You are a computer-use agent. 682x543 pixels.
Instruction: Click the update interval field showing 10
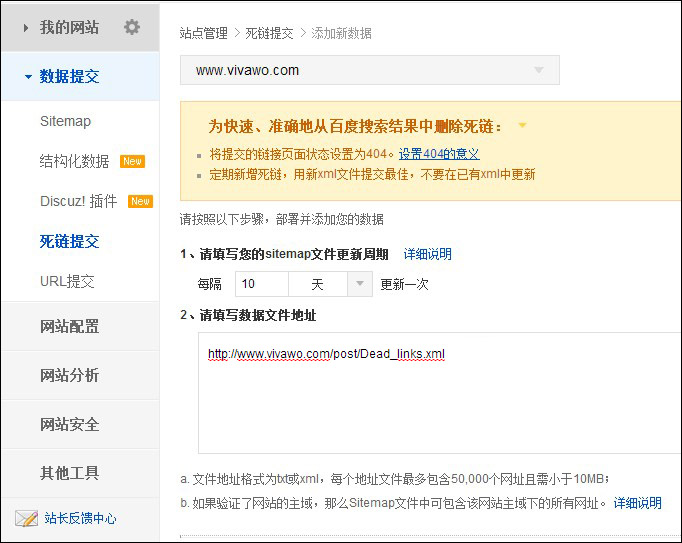coord(262,284)
